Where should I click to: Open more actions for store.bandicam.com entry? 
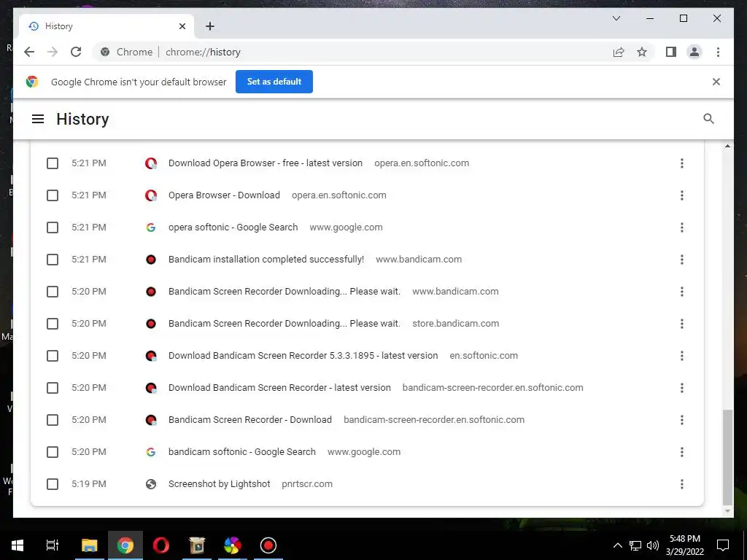click(x=682, y=324)
